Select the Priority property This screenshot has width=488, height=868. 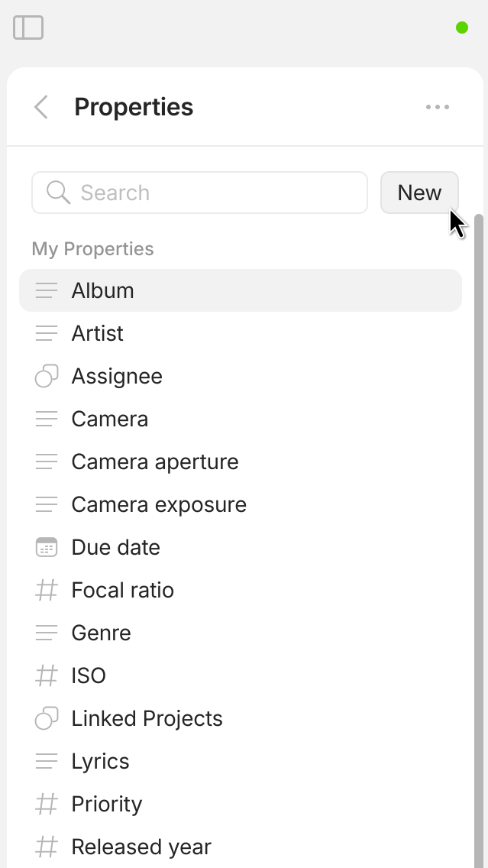point(106,804)
